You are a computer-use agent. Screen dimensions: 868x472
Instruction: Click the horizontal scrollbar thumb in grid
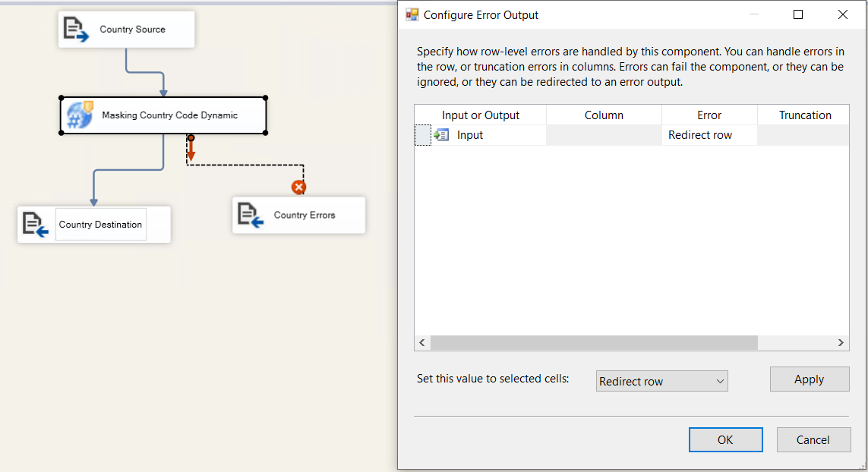click(x=594, y=343)
